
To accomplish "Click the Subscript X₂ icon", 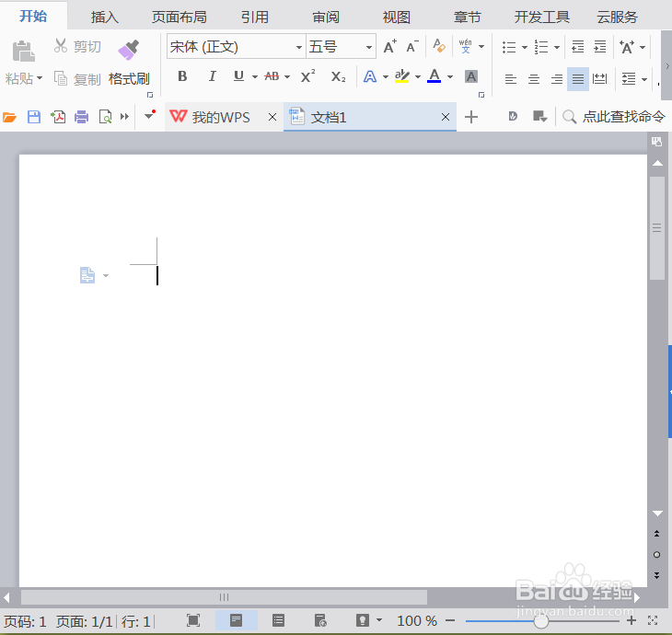I will coord(338,77).
